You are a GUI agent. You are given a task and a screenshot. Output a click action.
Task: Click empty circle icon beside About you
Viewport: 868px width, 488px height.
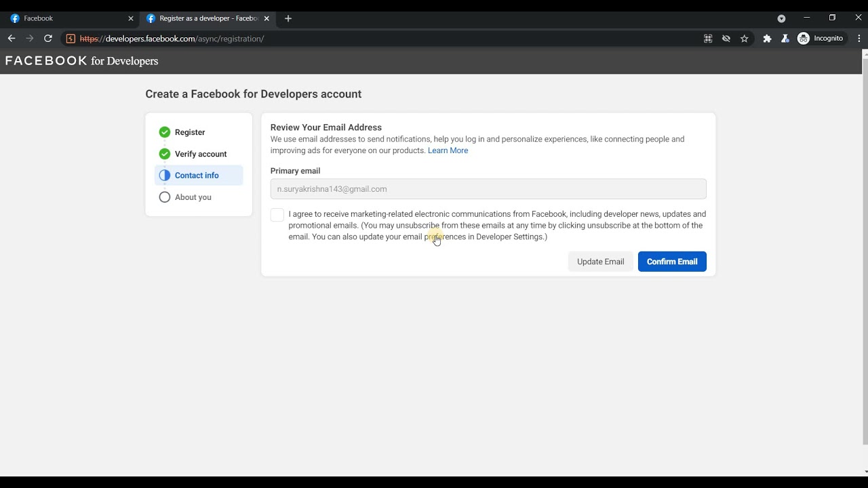click(x=164, y=197)
